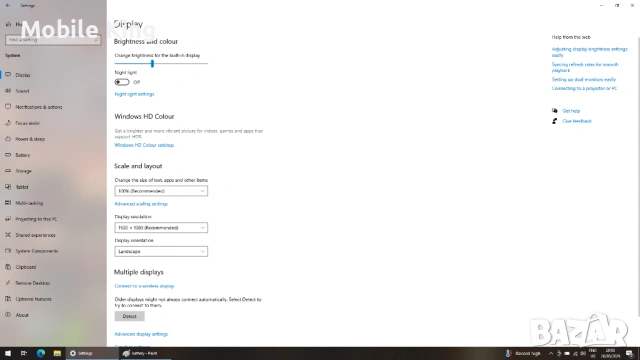
Task: Open Advanced display settings link
Action: [x=141, y=334]
